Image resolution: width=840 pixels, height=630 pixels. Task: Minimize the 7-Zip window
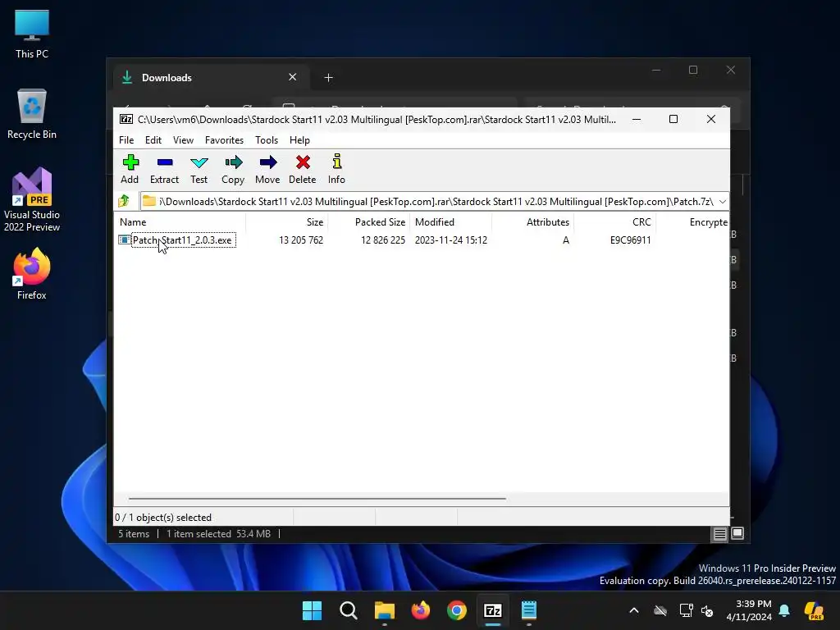637,119
